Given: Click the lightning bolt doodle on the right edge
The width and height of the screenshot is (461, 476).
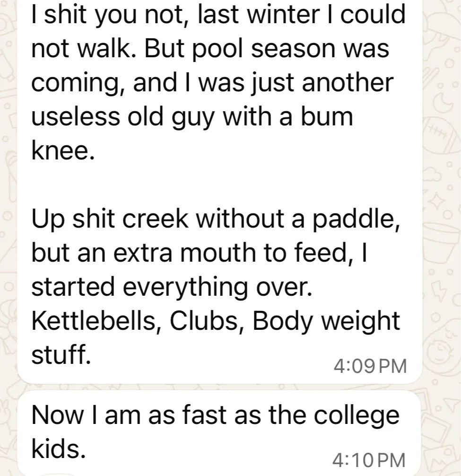Looking at the screenshot, I should click(x=440, y=291).
